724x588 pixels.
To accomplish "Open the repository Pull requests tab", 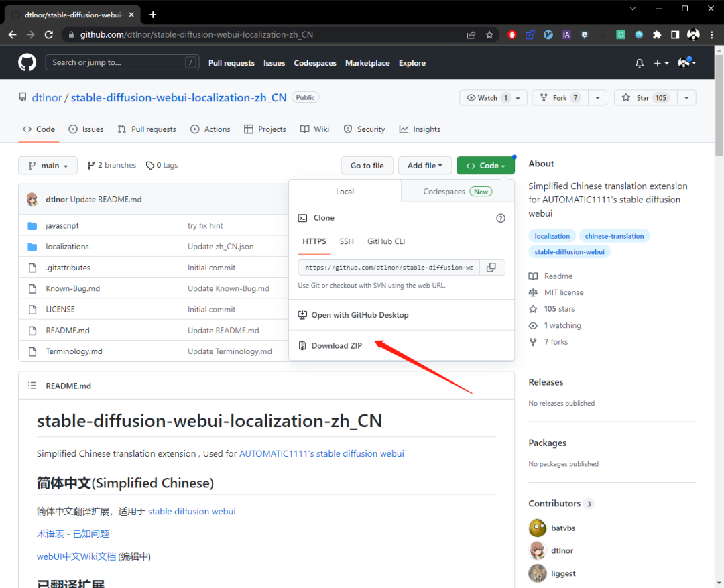I will [x=147, y=129].
